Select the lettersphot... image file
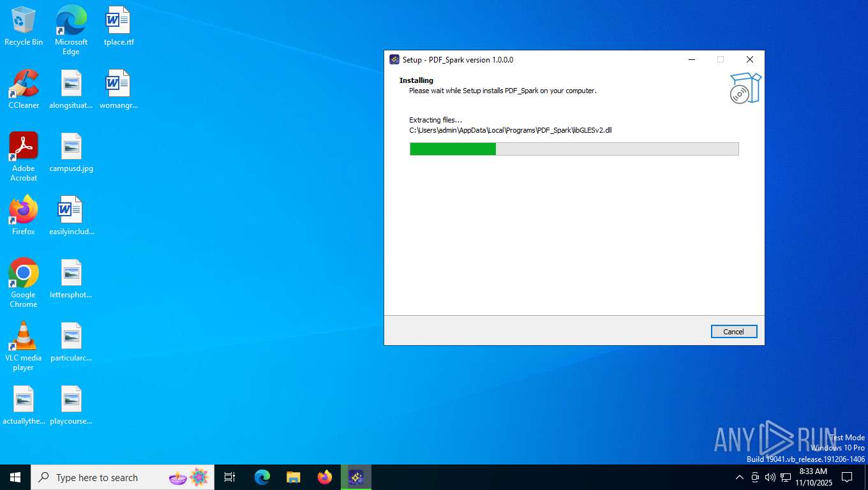Screen dimensions: 868x490 pos(71,279)
